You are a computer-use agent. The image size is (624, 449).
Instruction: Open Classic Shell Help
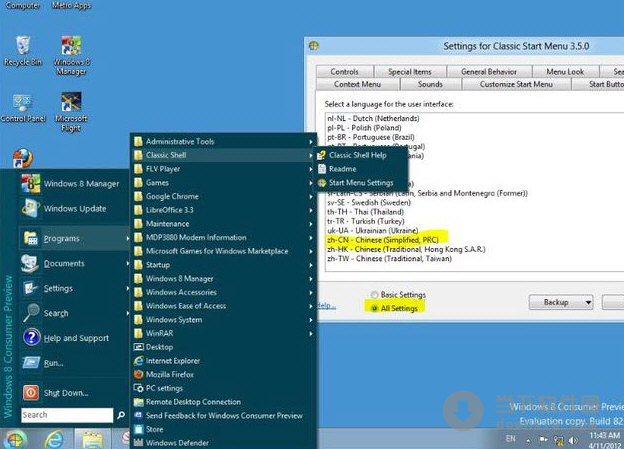361,155
